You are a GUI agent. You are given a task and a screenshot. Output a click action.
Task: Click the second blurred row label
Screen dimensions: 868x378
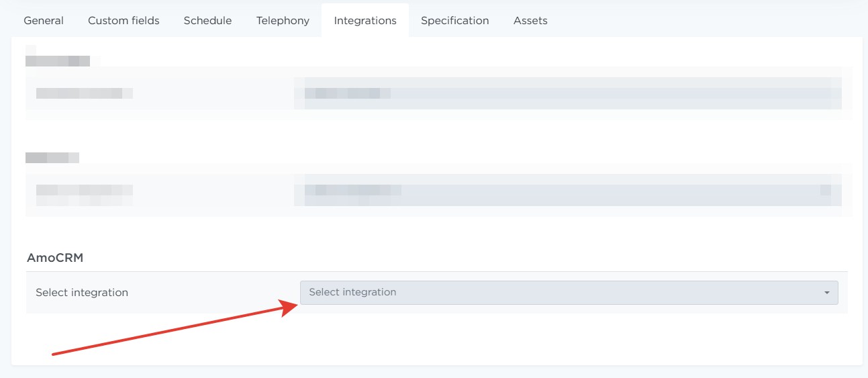click(x=84, y=191)
